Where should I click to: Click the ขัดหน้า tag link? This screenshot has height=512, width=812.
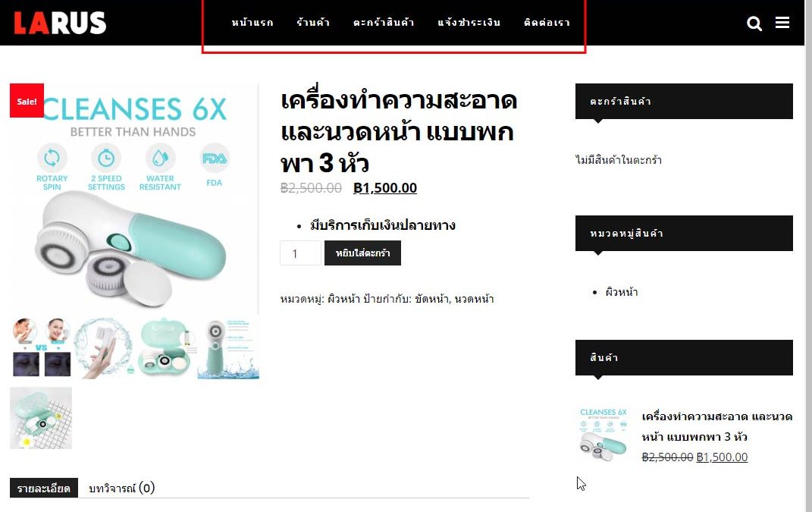[432, 299]
